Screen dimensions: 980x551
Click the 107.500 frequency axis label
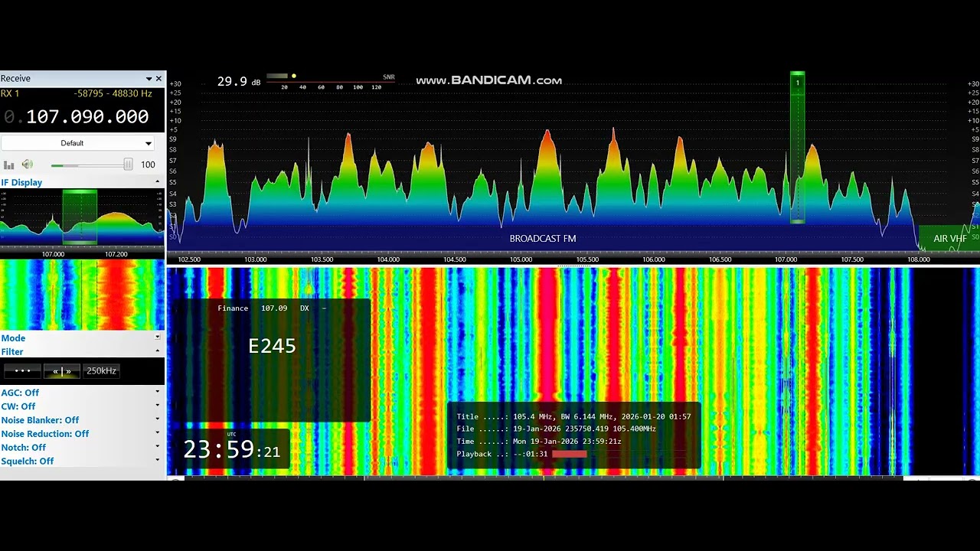tap(852, 259)
